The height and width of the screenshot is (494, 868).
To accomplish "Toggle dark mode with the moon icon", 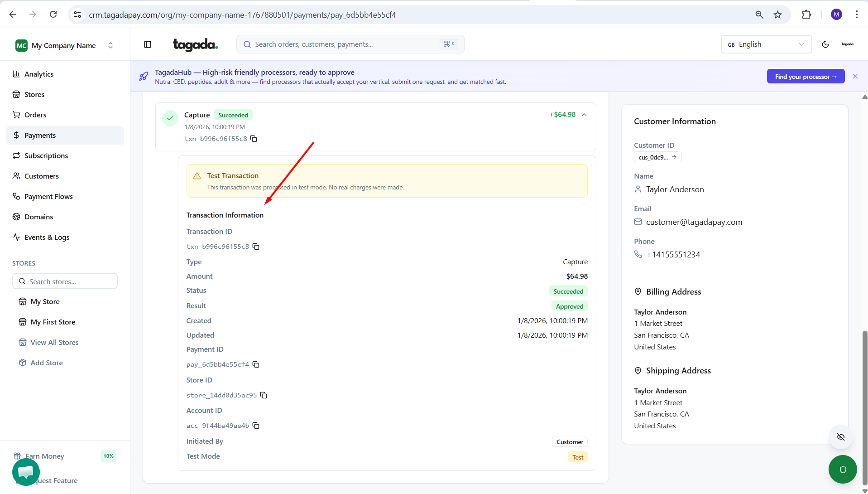I will point(825,44).
